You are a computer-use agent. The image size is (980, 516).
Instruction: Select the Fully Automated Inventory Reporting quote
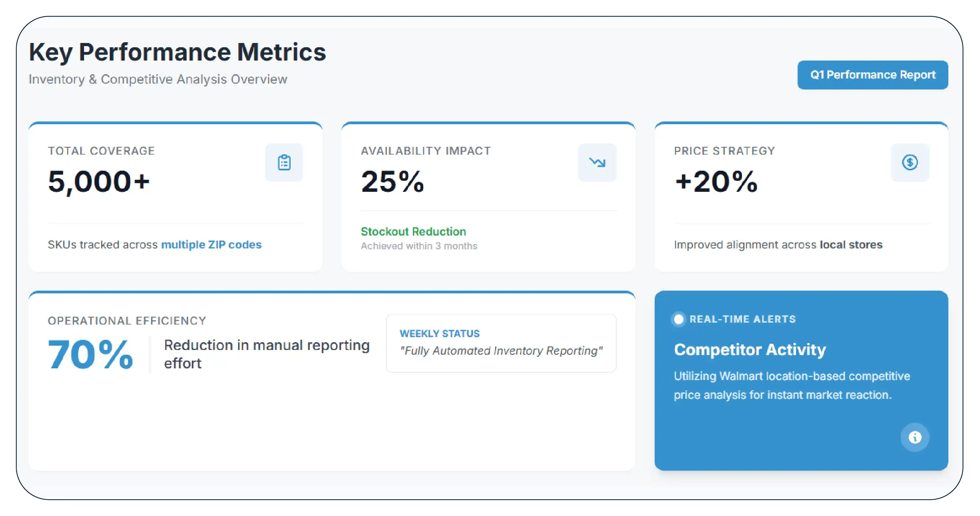[x=501, y=350]
